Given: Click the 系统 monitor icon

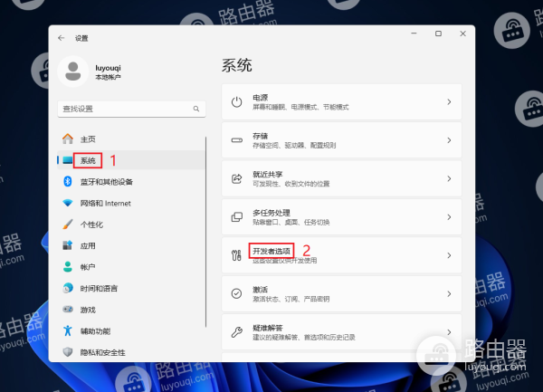Looking at the screenshot, I should (x=68, y=160).
